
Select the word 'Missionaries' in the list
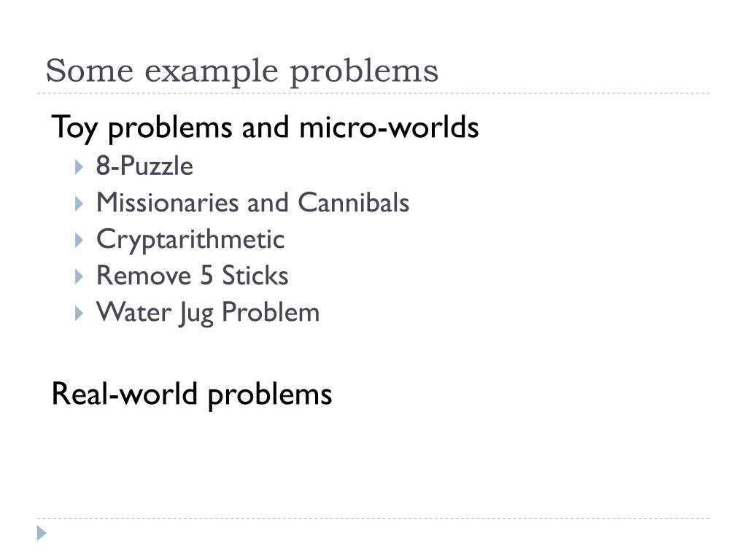(x=169, y=203)
